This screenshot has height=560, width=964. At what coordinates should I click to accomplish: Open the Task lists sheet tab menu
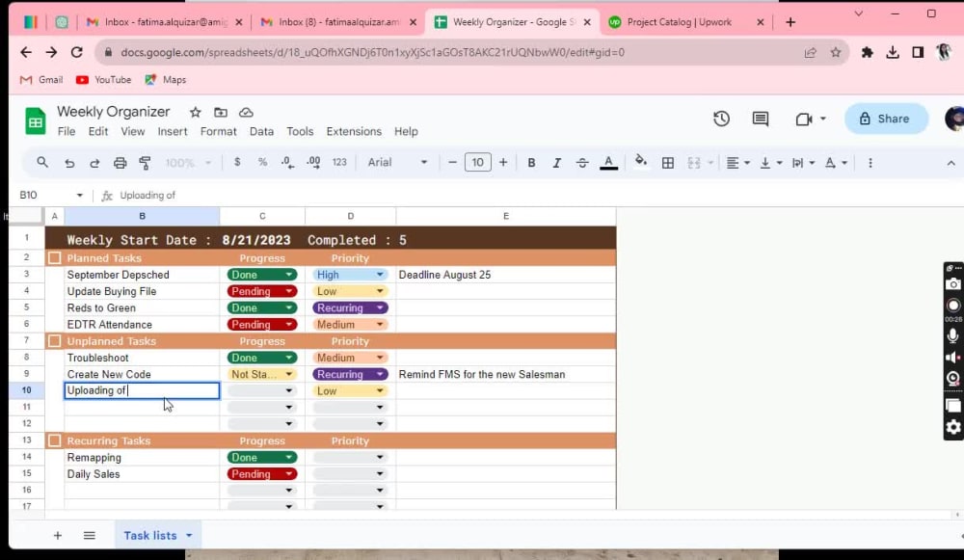pyautogui.click(x=187, y=535)
